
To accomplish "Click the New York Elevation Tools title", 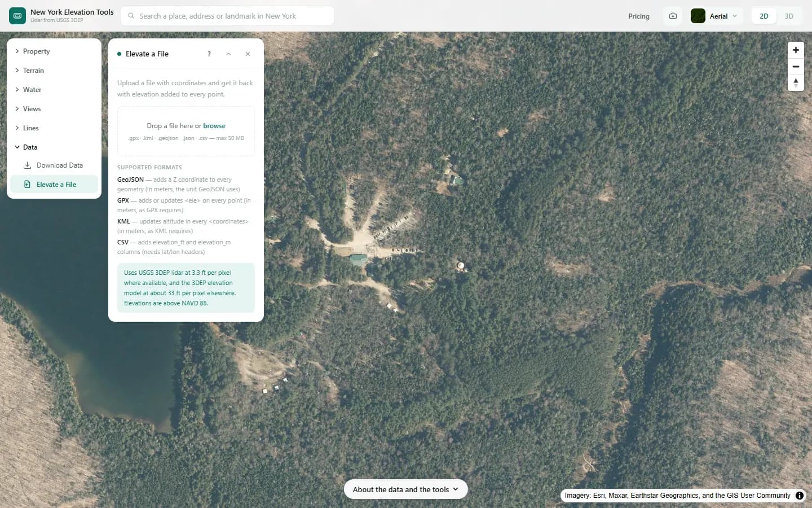I will pyautogui.click(x=72, y=12).
